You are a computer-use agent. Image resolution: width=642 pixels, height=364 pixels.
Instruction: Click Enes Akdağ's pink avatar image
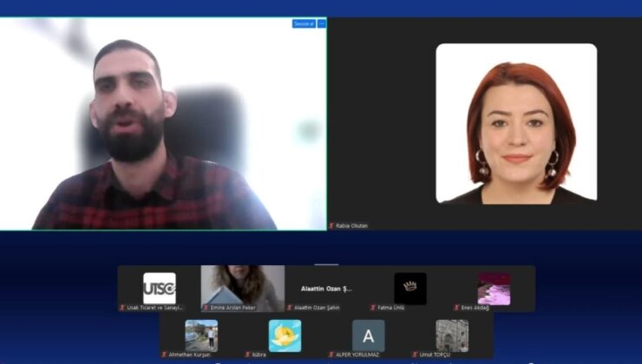tap(493, 289)
